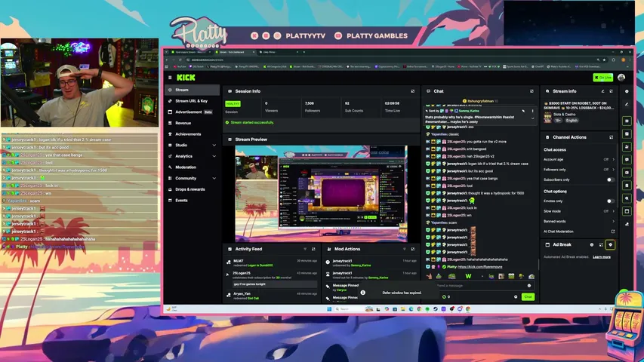This screenshot has height=362, width=644.
Task: Reload the browser page
Action: (180, 60)
